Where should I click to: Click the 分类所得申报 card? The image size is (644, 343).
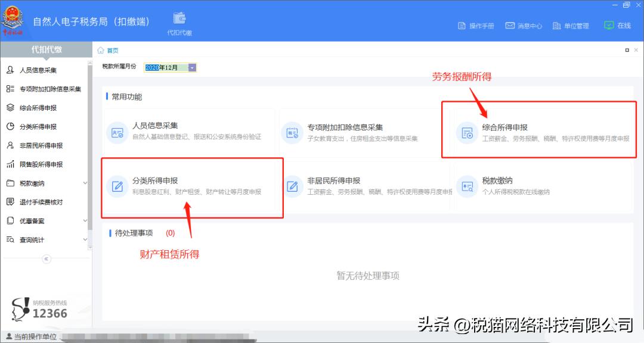(x=191, y=186)
